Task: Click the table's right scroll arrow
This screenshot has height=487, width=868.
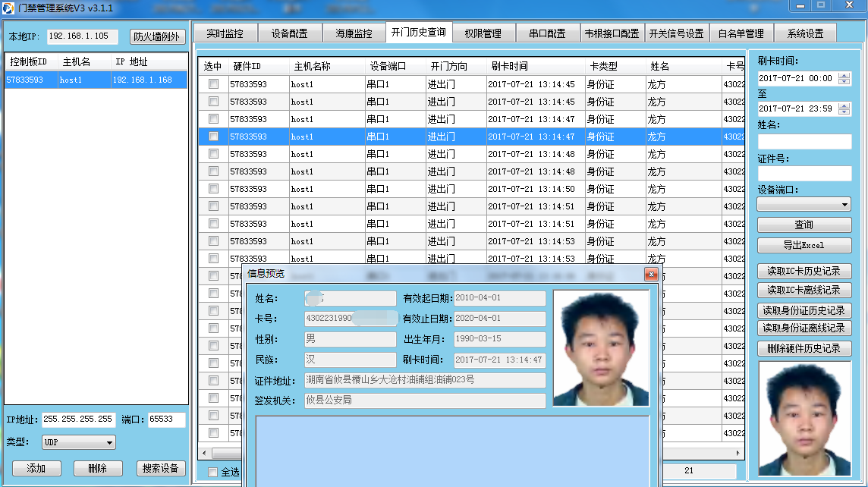Action: click(x=740, y=453)
